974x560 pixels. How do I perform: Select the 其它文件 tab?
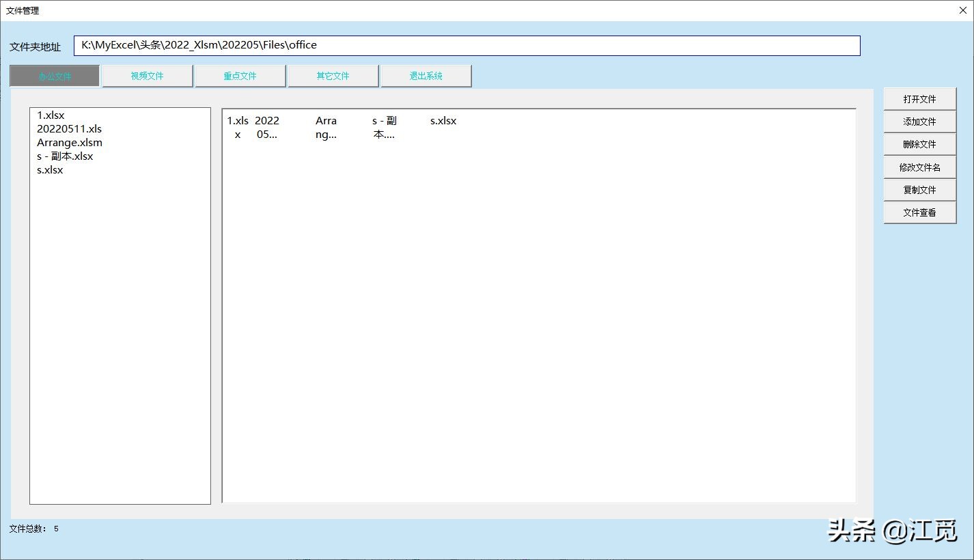click(x=333, y=76)
